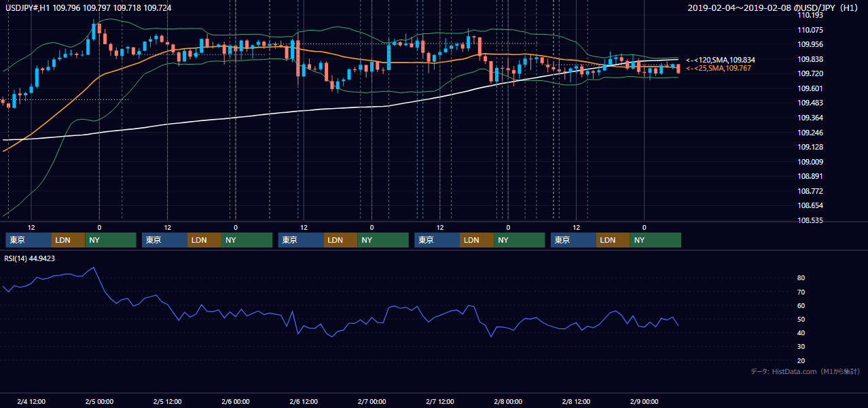Click RSI scale value 80
The image size is (868, 408).
(x=801, y=278)
